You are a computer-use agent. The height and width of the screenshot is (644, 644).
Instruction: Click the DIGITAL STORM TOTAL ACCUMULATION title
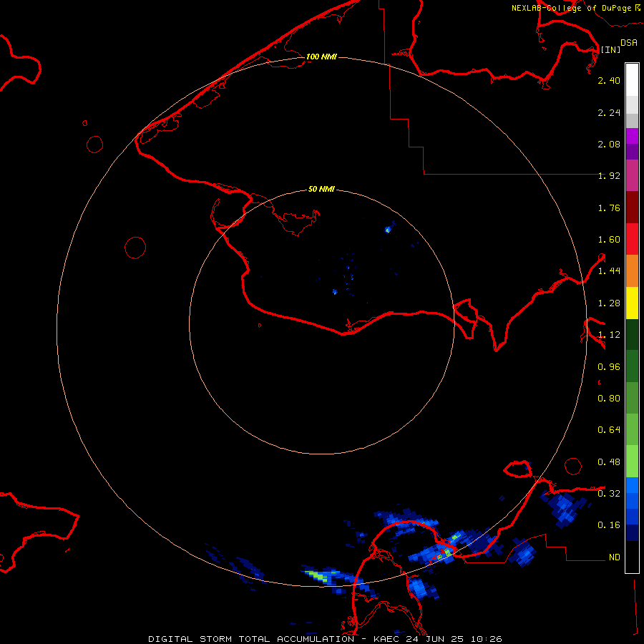pyautogui.click(x=251, y=639)
